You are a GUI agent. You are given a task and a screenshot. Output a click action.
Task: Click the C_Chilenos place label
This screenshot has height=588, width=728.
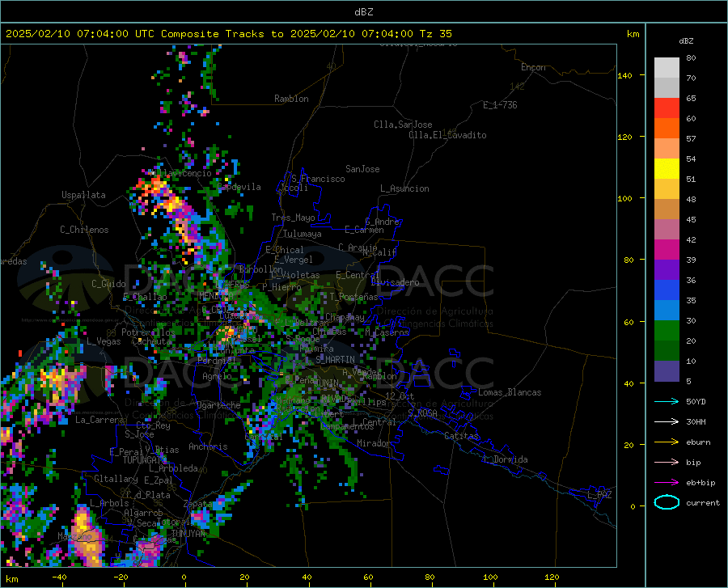tap(84, 230)
